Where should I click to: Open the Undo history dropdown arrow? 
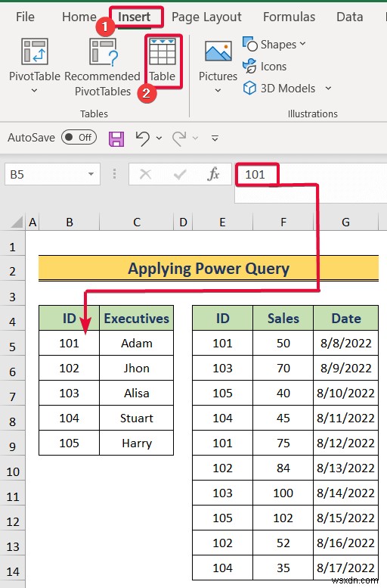(x=159, y=138)
